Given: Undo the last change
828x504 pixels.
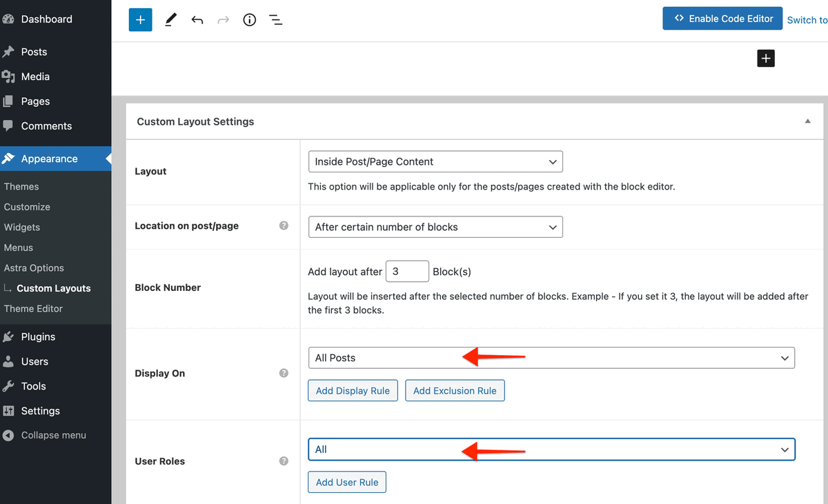Looking at the screenshot, I should point(197,20).
